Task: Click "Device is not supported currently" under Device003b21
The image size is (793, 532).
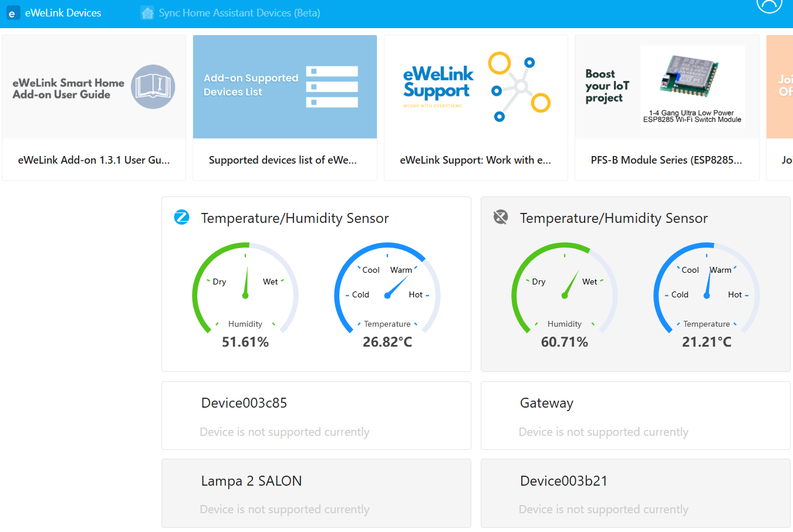Action: [x=603, y=510]
